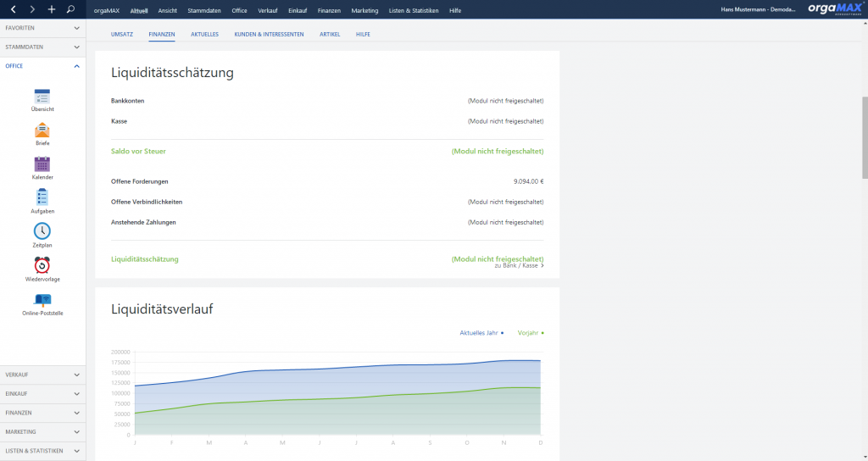Image resolution: width=868 pixels, height=461 pixels.
Task: Open the Marketing menu in menu bar
Action: [364, 10]
